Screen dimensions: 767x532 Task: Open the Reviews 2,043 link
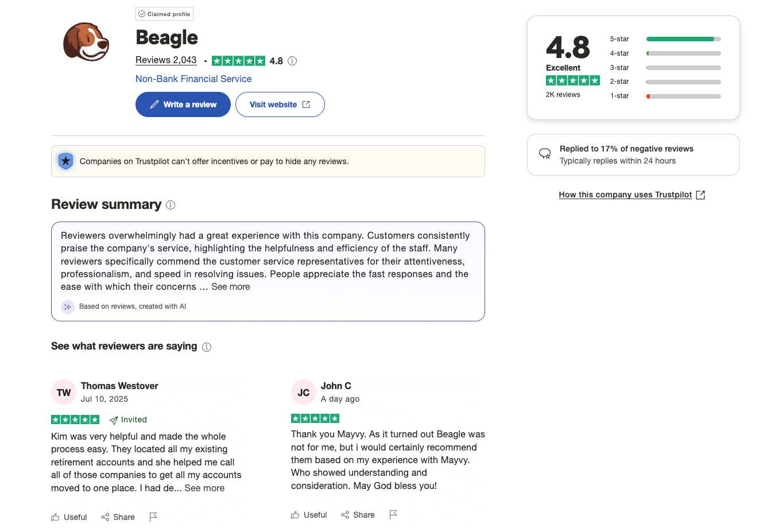[166, 60]
